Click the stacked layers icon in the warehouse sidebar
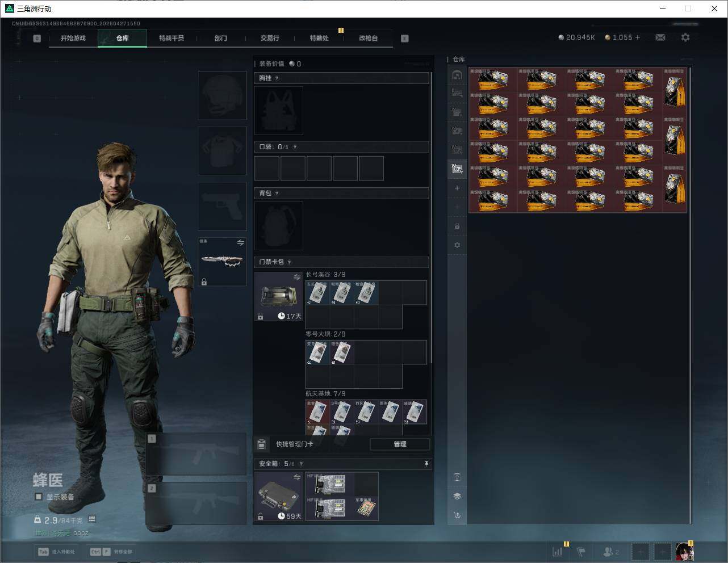Image resolution: width=728 pixels, height=563 pixels. 457,496
